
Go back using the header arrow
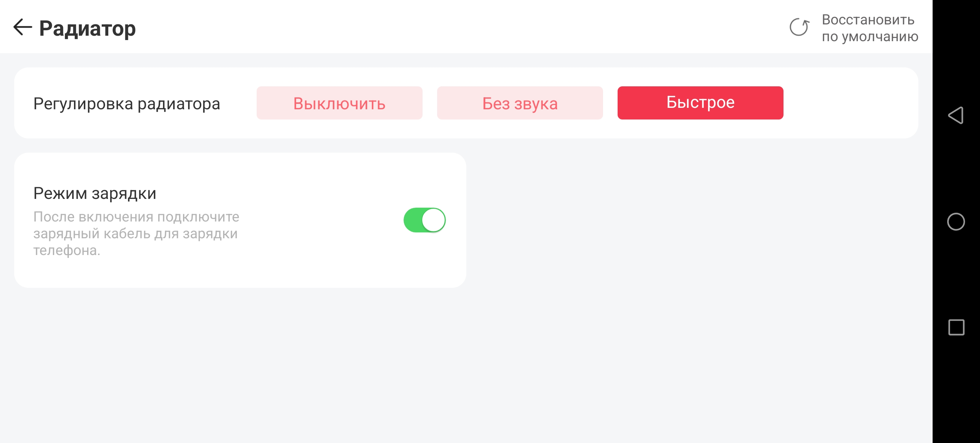22,27
